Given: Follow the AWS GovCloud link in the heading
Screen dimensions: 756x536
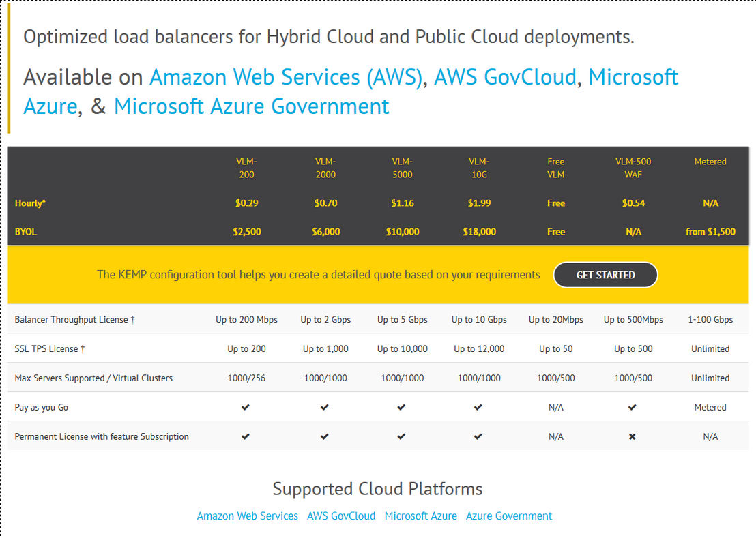Looking at the screenshot, I should 506,77.
